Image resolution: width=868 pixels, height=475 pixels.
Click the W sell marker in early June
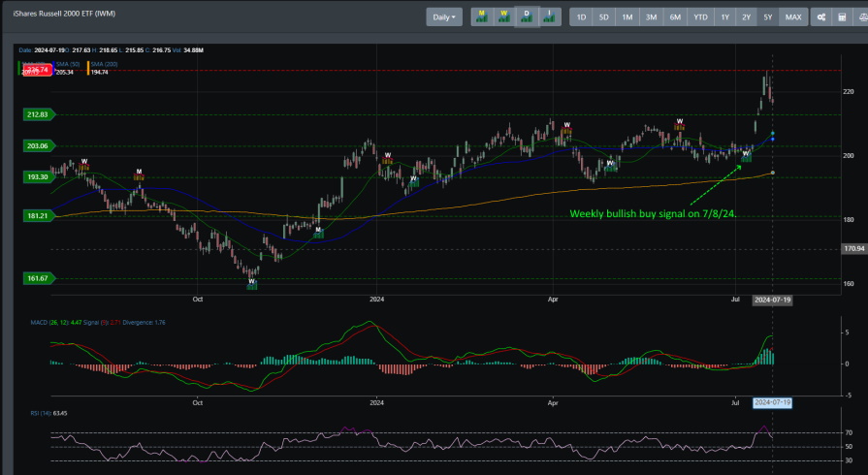(x=680, y=124)
